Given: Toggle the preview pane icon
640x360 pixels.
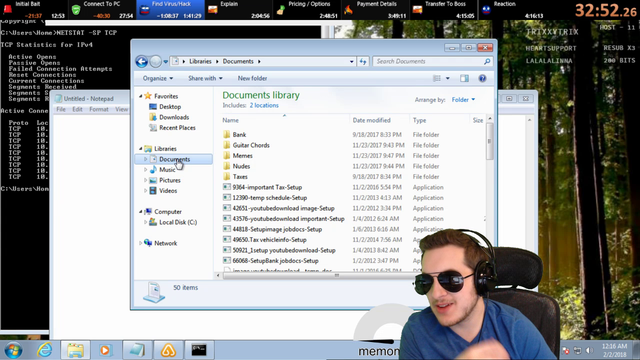Looking at the screenshot, I should coord(464,78).
